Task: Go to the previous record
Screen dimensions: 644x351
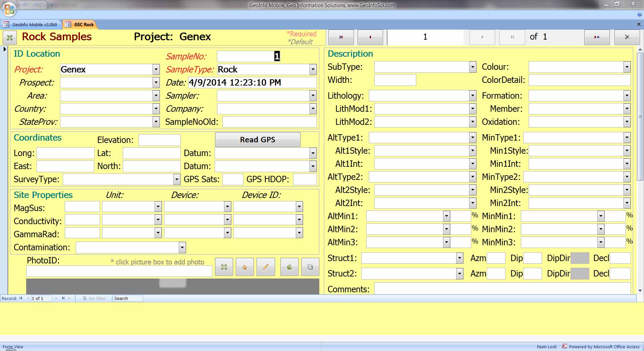Action: pos(370,37)
